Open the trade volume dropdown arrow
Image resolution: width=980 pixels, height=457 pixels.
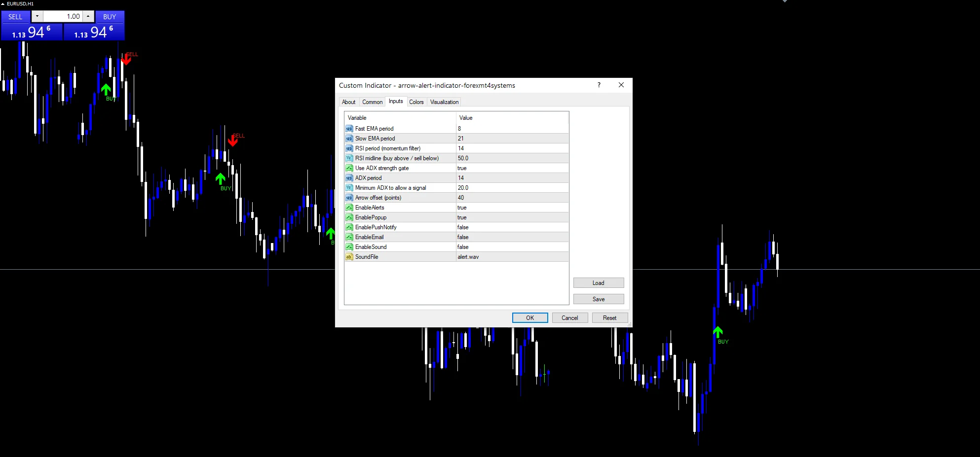pos(37,16)
